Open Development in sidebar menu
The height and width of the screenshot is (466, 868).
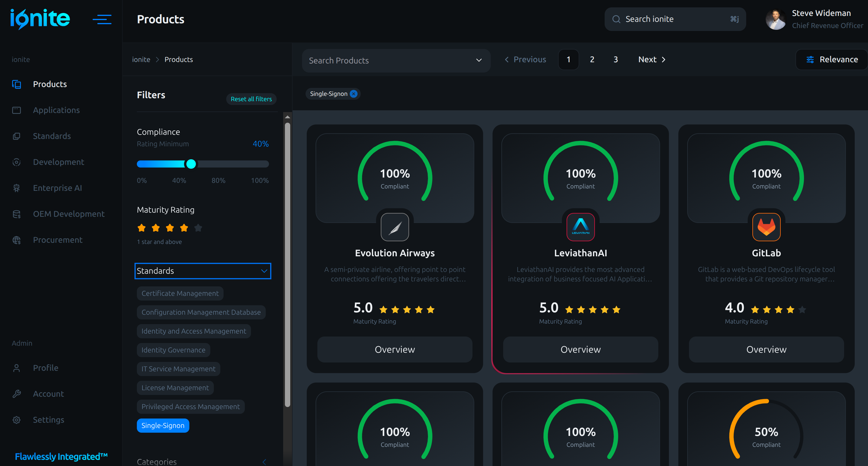pyautogui.click(x=59, y=162)
